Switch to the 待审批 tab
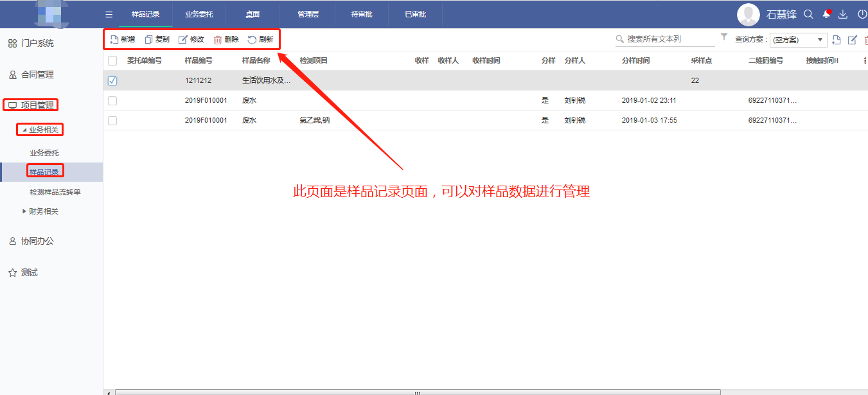This screenshot has width=868, height=395. click(x=362, y=14)
